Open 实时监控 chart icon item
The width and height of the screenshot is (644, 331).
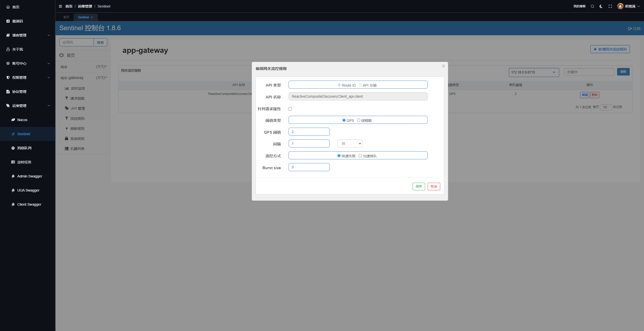pyautogui.click(x=75, y=88)
